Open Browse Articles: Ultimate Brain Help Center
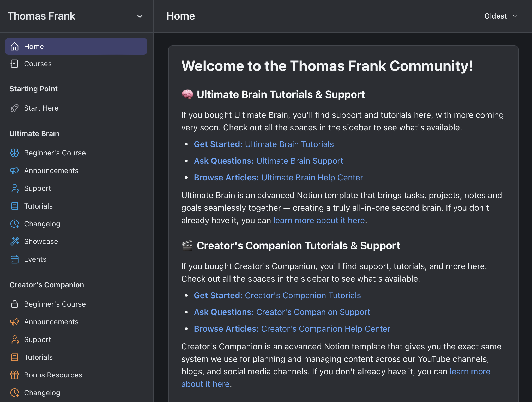The width and height of the screenshot is (532, 402). click(278, 178)
